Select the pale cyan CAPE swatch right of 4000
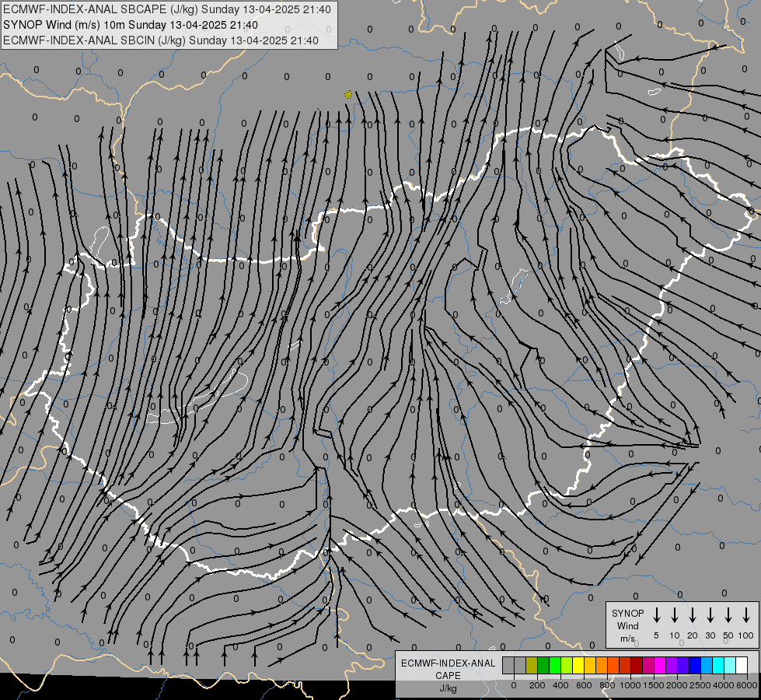This screenshot has height=700, width=761. [729, 665]
